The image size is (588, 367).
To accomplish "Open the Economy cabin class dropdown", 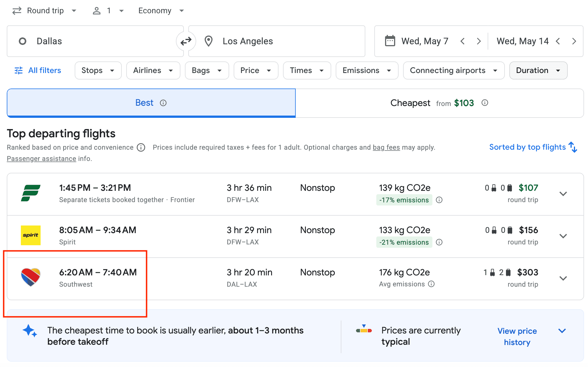I will pyautogui.click(x=161, y=11).
